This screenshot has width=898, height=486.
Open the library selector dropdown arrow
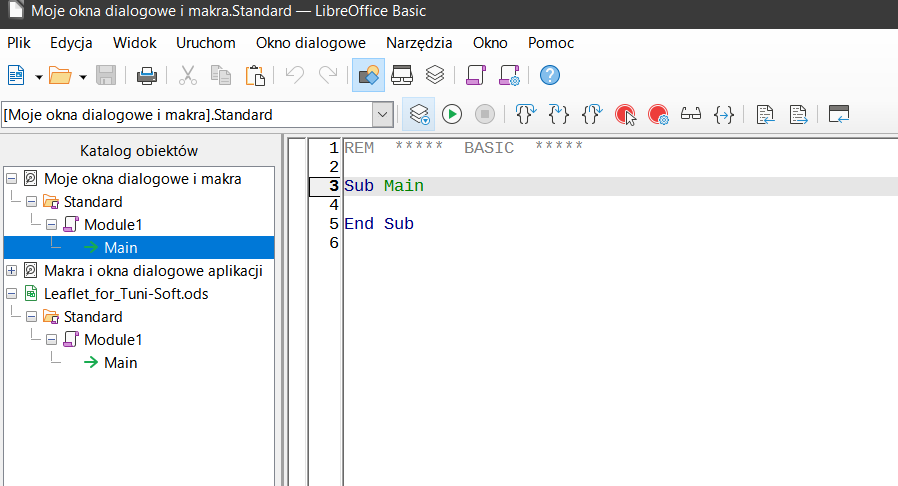point(382,115)
